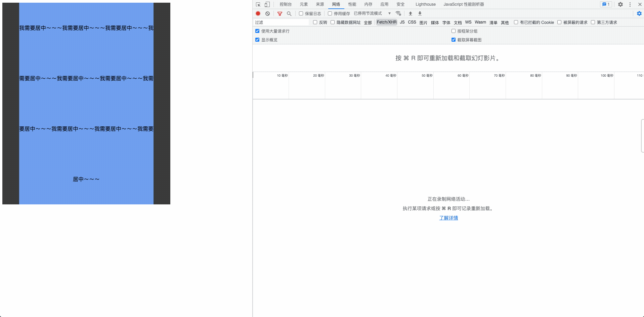Open the network filter bar
644x317 pixels.
tap(280, 13)
